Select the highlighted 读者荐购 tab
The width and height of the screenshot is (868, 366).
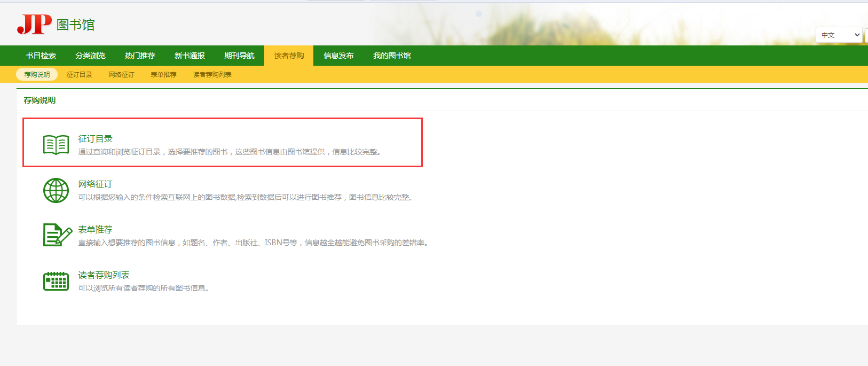(289, 56)
